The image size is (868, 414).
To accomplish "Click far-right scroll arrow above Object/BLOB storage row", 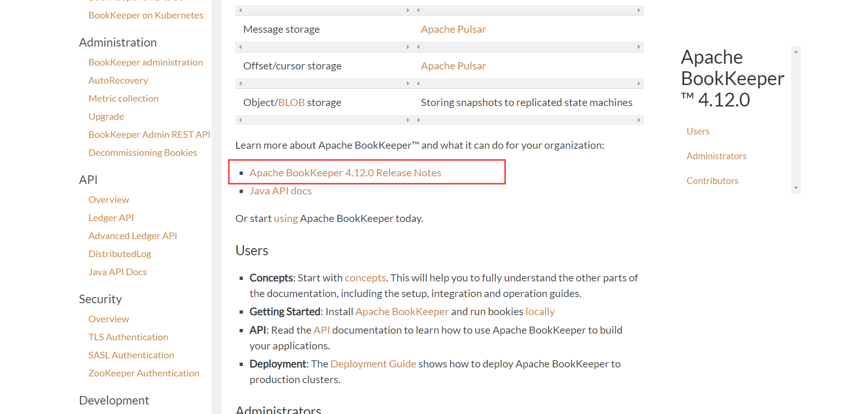I will pos(639,83).
